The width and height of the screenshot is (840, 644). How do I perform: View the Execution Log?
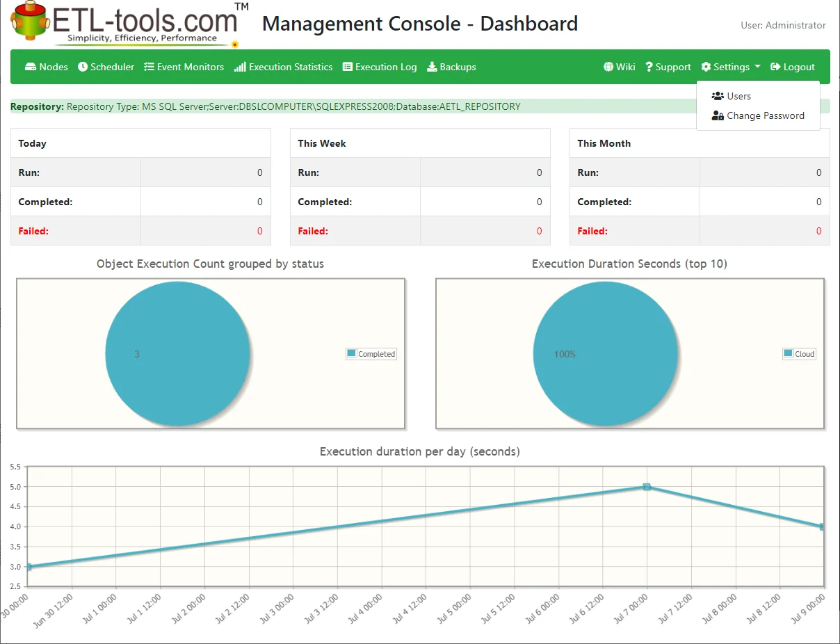tap(380, 67)
